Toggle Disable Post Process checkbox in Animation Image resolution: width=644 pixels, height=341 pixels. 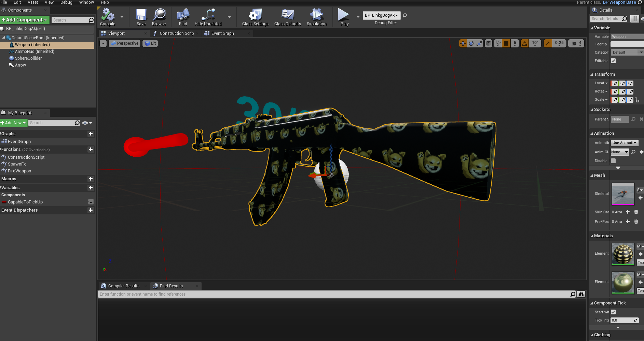[613, 161]
